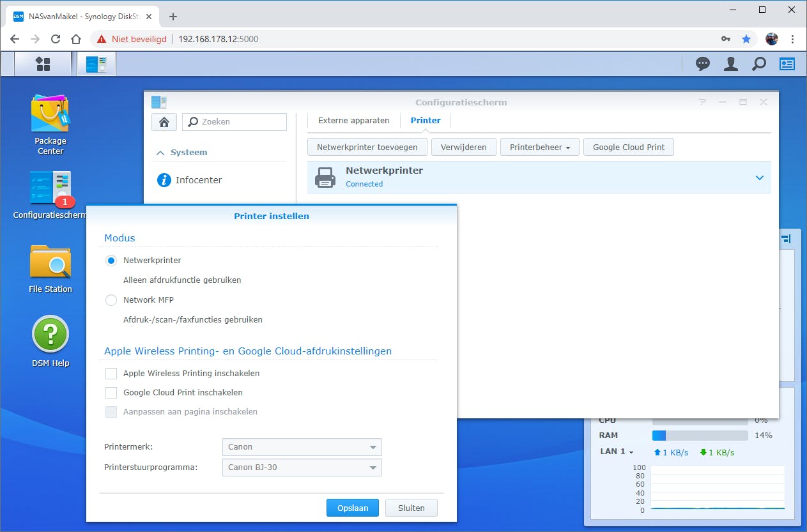Open the Printermerk Canon dropdown

coord(302,447)
